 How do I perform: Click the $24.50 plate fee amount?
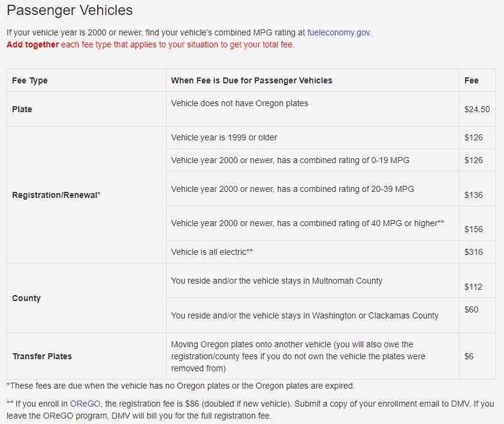[x=477, y=109]
